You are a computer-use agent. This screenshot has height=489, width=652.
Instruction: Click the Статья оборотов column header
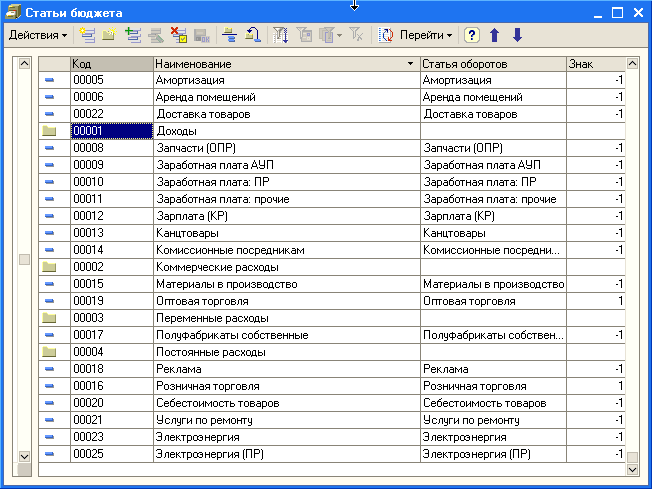(x=492, y=64)
